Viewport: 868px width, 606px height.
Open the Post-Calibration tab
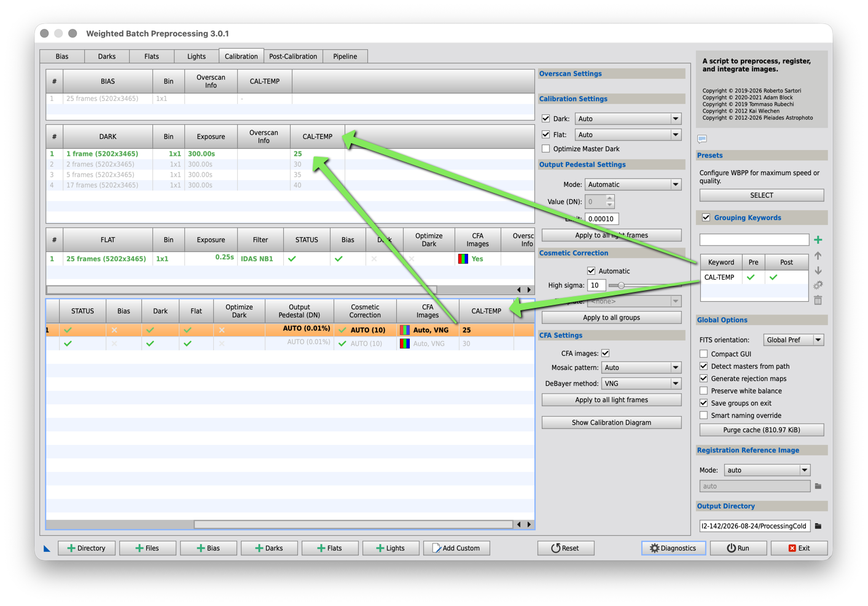point(293,57)
